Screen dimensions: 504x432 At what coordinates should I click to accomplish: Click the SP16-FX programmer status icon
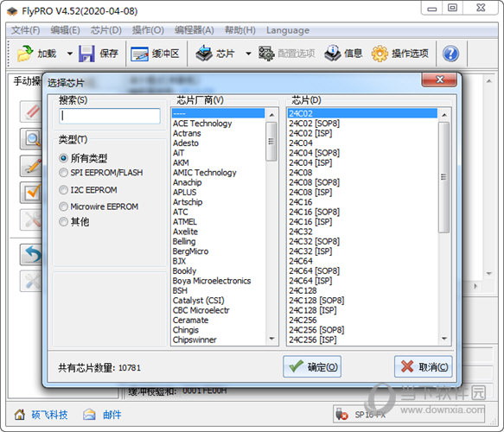tap(341, 415)
